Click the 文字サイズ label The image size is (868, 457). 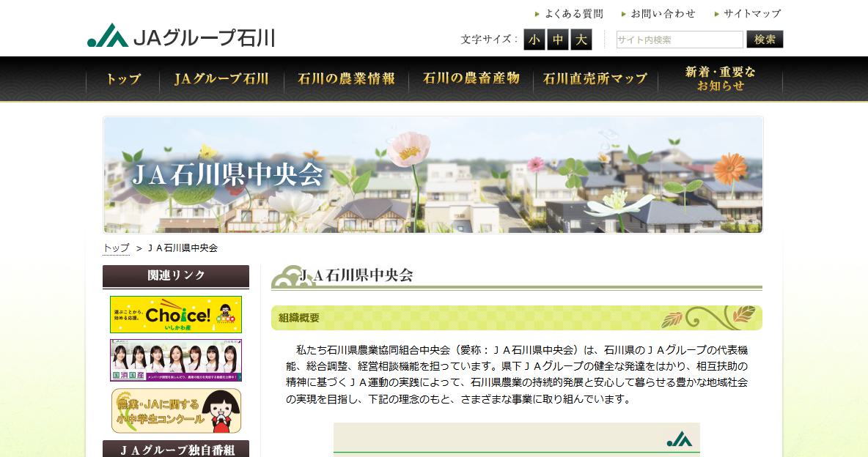(490, 40)
